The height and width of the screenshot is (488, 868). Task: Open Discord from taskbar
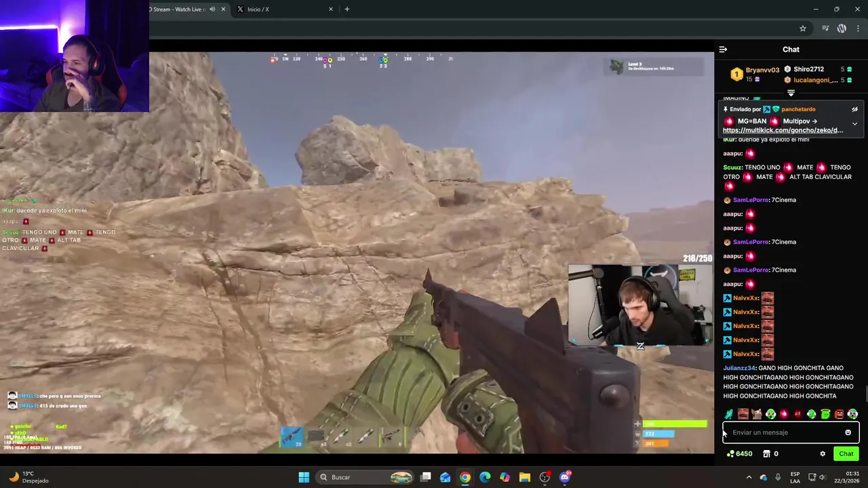[565, 477]
